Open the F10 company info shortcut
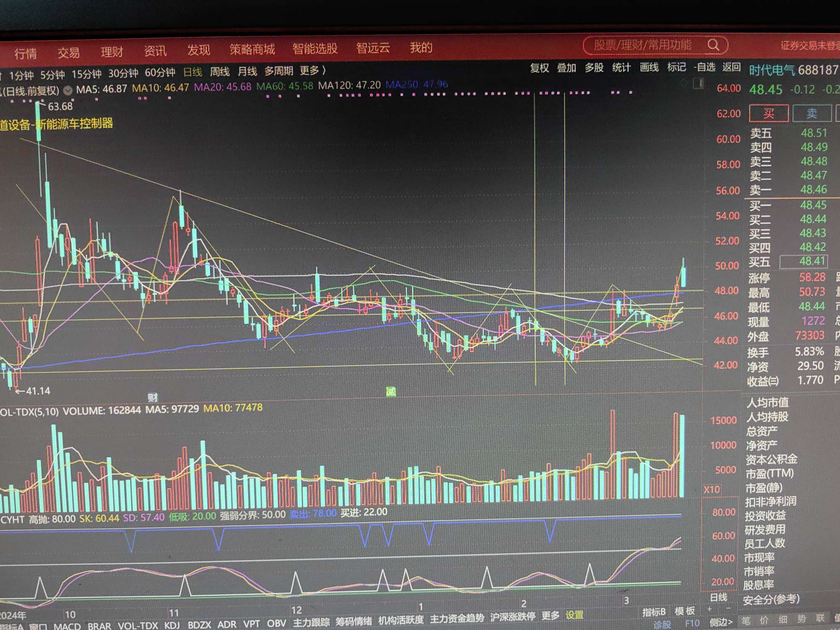This screenshot has height=630, width=840. [x=692, y=623]
